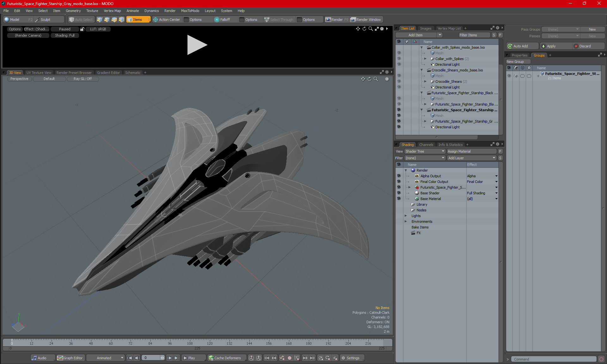Click frame 120 on the timeline ruler
This screenshot has width=607, height=364.
(x=210, y=343)
